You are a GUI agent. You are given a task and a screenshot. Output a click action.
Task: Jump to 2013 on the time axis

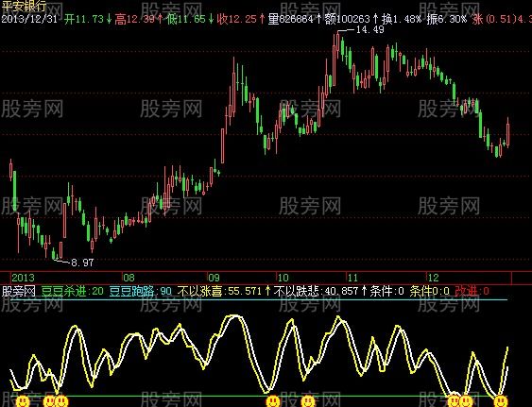(23, 278)
